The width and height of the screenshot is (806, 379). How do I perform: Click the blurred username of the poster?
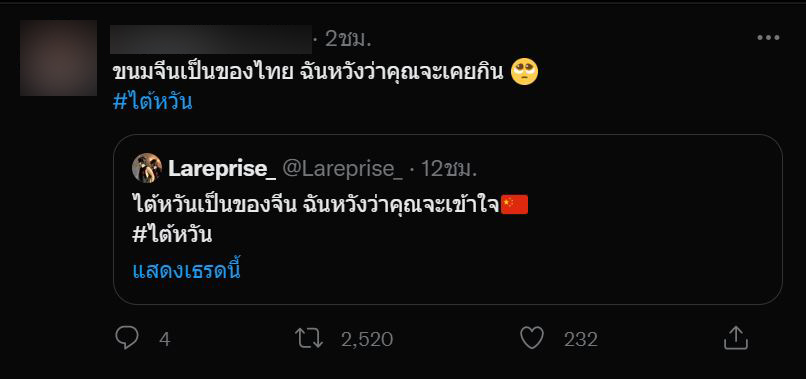211,39
